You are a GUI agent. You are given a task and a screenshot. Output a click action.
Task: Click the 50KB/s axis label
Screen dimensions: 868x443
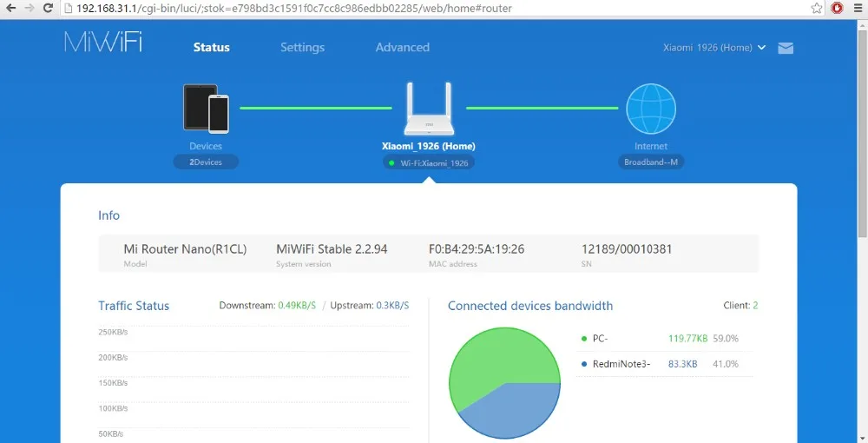pos(111,434)
